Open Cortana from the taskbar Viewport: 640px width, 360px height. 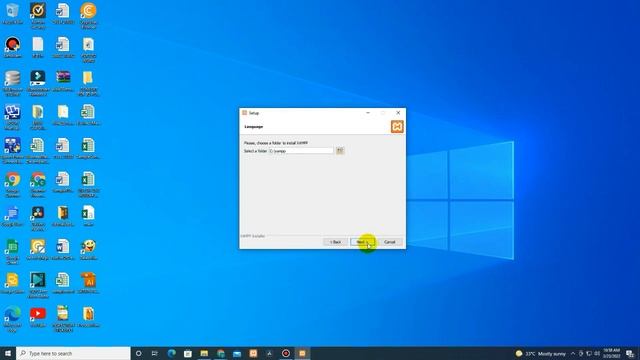pos(138,353)
